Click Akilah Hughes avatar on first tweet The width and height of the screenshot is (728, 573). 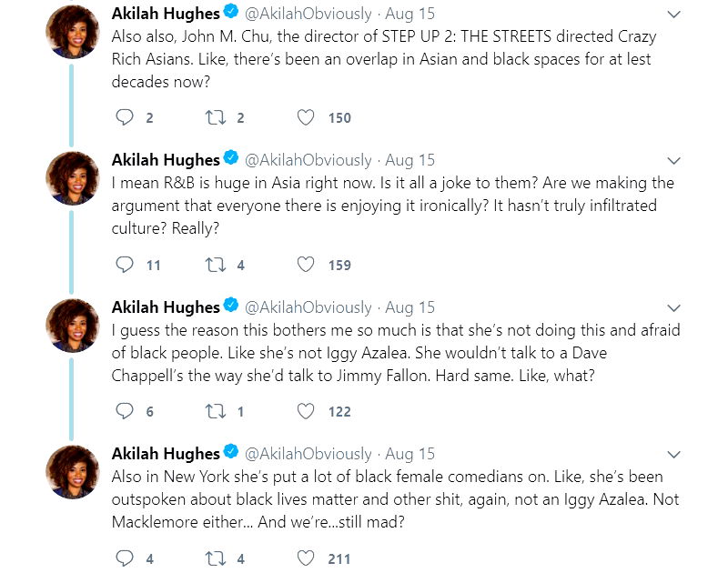[73, 32]
